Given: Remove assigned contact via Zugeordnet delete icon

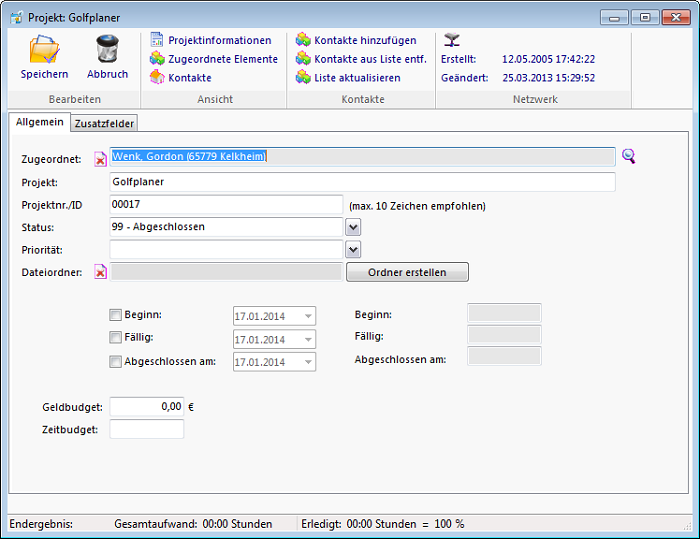Looking at the screenshot, I should click(x=100, y=159).
